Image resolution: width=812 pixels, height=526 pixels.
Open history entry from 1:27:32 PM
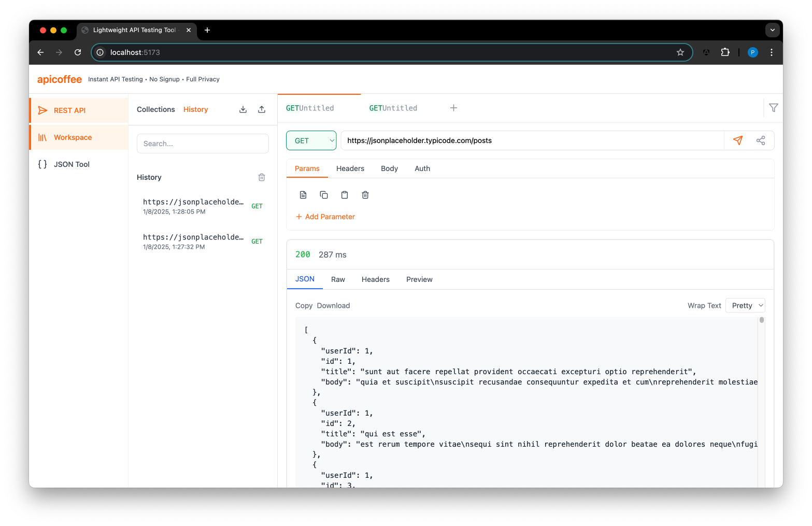click(x=203, y=241)
